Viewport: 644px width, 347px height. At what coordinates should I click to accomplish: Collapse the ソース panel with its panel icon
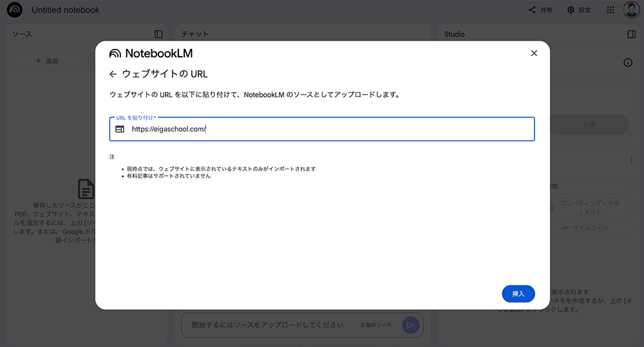pyautogui.click(x=158, y=34)
